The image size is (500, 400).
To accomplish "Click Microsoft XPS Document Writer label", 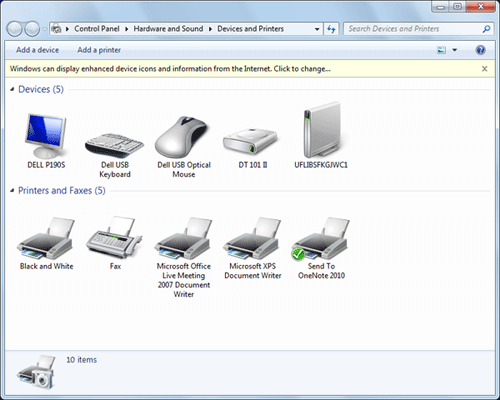I will (253, 271).
